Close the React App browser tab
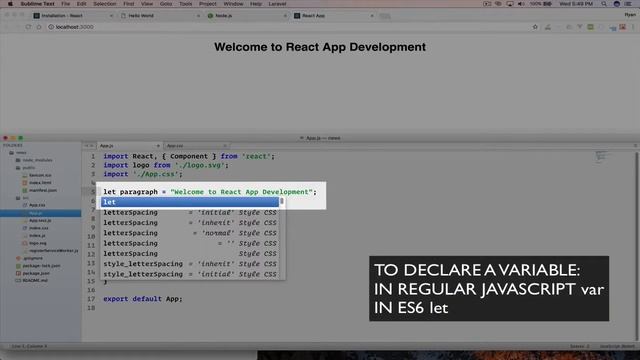The height and width of the screenshot is (360, 640). pyautogui.click(x=372, y=16)
